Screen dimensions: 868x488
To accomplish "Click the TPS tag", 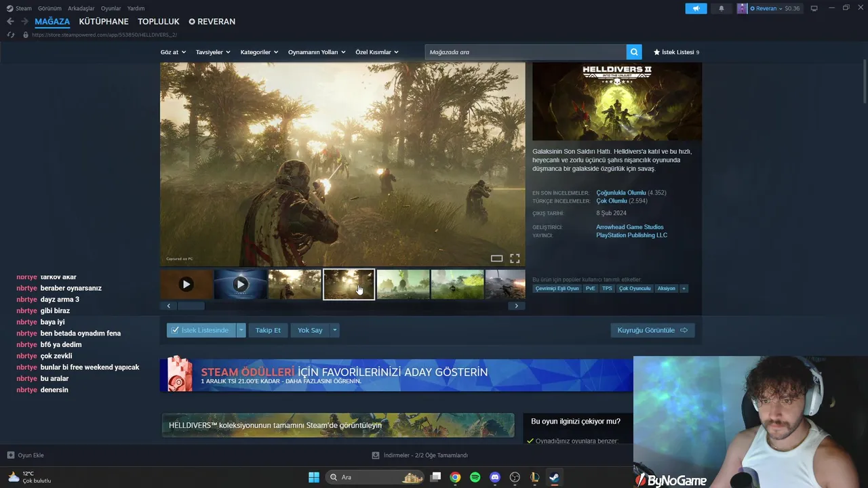I will point(607,288).
